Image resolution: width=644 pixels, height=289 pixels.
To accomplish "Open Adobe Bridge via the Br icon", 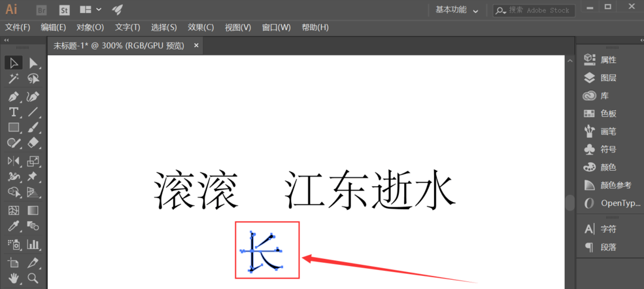I will tap(41, 10).
